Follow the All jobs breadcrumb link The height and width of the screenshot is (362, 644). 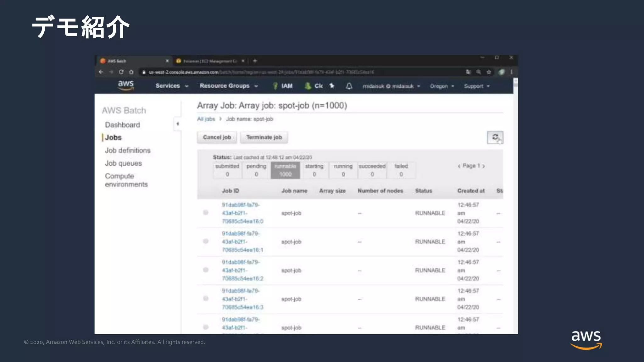click(x=206, y=119)
